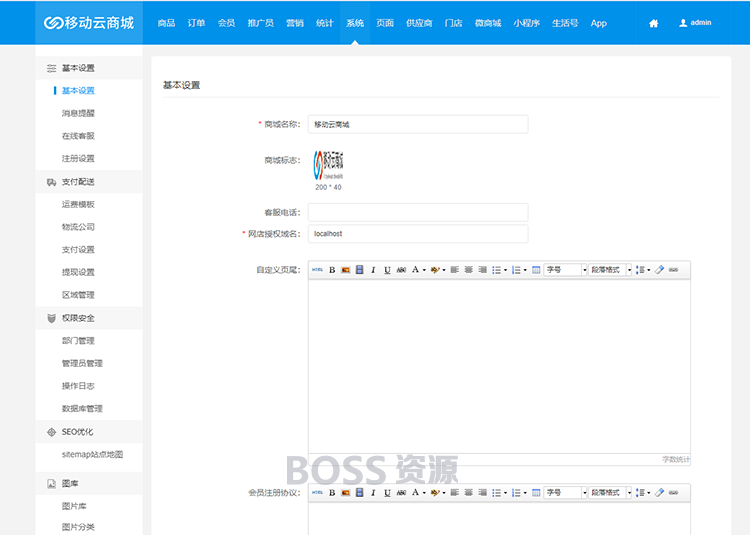Open 操作日志 in the sidebar
Screen dimensions: 750x535
[78, 386]
